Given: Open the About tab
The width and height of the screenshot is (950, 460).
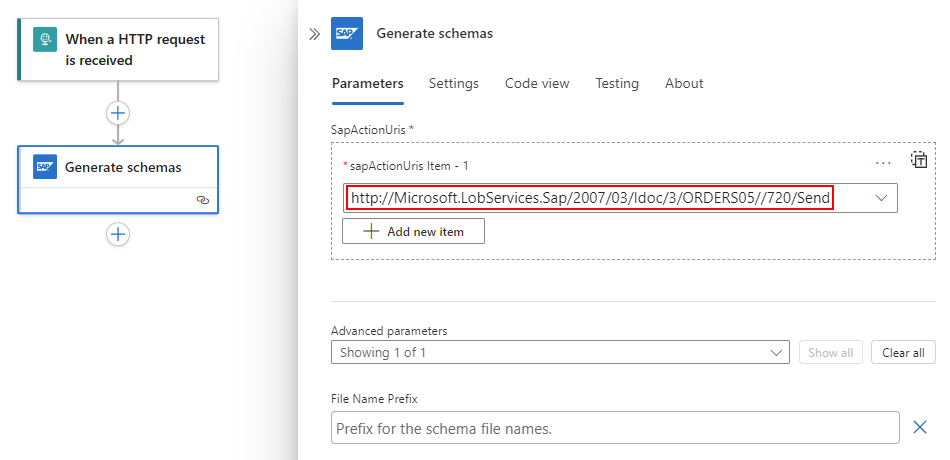Looking at the screenshot, I should click(684, 84).
